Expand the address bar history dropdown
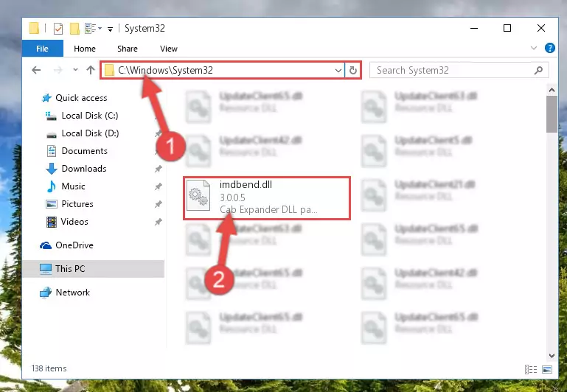567x392 pixels. coord(338,70)
